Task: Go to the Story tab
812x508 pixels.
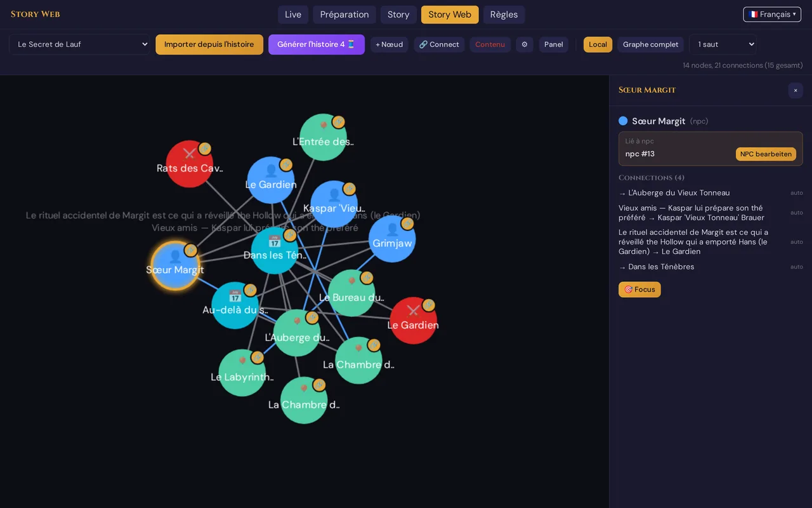Action: (x=398, y=15)
